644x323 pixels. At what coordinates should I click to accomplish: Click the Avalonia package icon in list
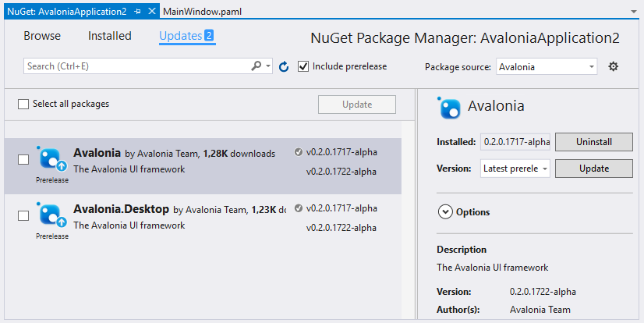(x=51, y=159)
